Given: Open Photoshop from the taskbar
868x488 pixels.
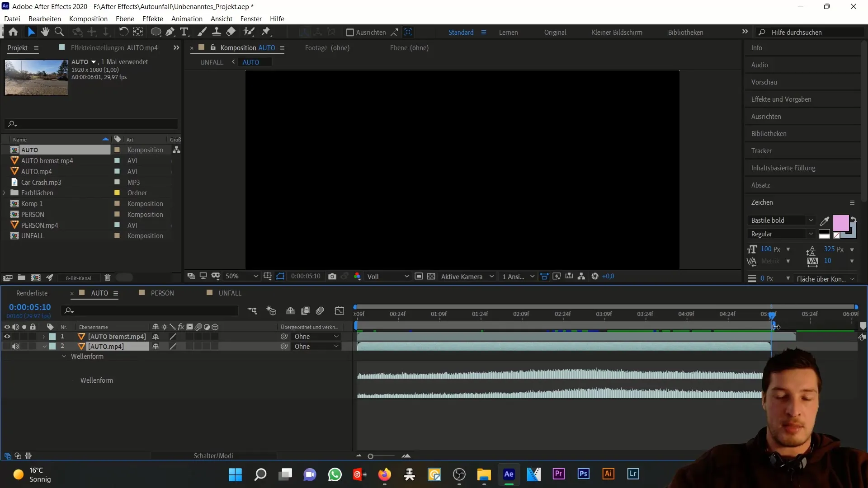Looking at the screenshot, I should (x=583, y=474).
